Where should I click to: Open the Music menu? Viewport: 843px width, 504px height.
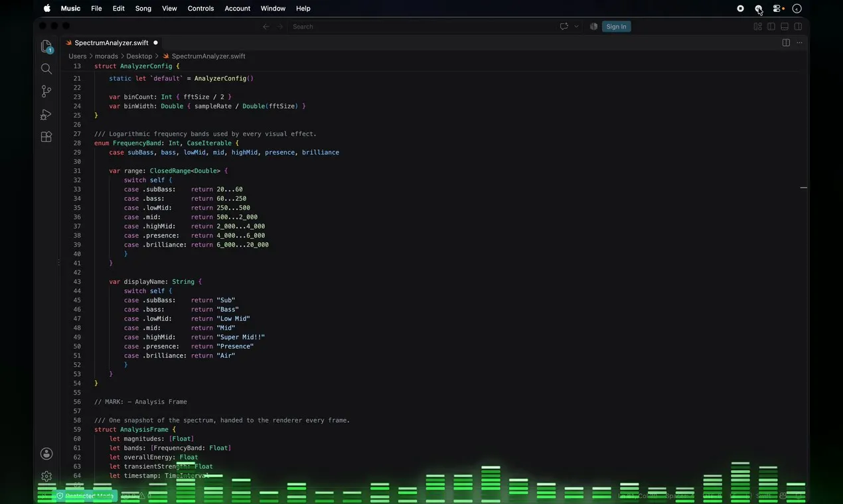tap(70, 9)
